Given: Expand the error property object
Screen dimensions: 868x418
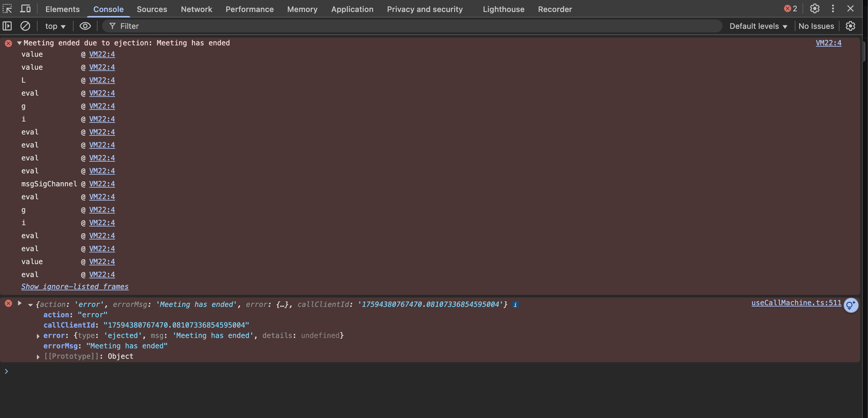Looking at the screenshot, I should [38, 336].
